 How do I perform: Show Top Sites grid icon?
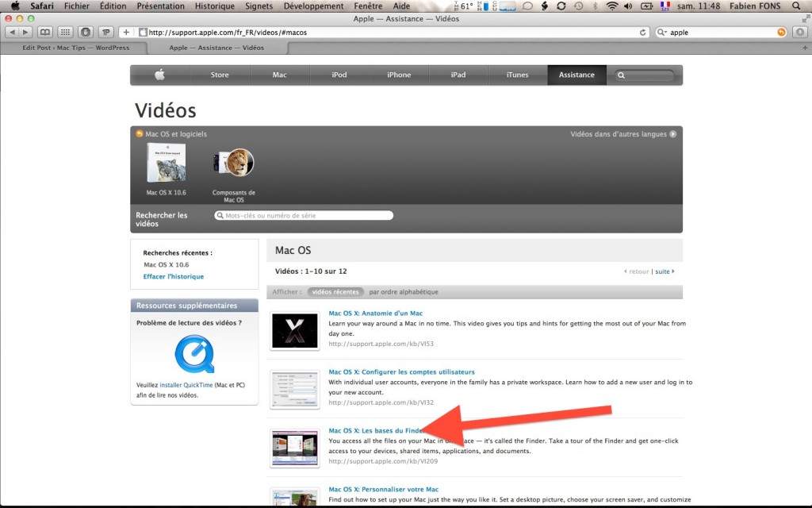point(65,32)
